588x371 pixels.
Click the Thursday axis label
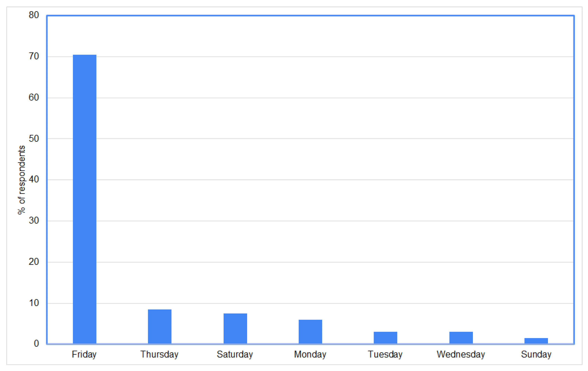tap(160, 354)
